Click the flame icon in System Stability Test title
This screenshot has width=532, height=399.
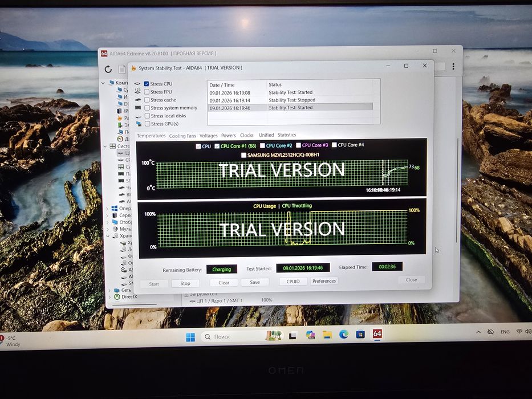133,68
